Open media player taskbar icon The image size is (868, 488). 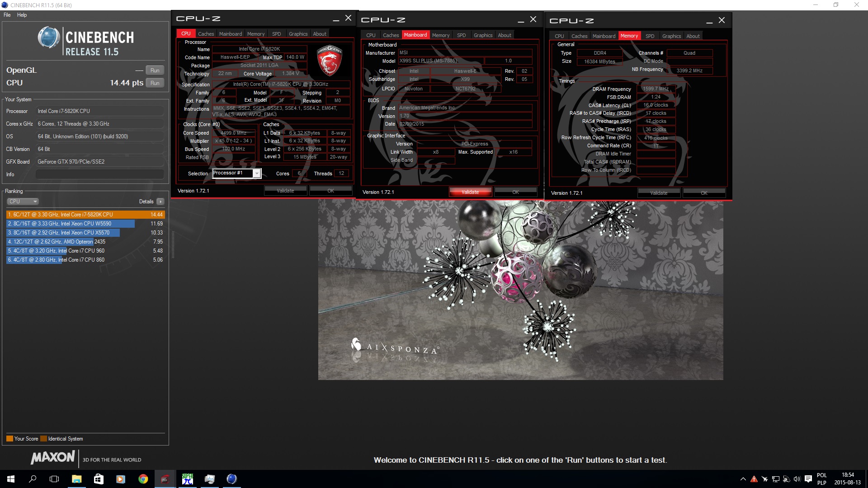click(x=121, y=479)
